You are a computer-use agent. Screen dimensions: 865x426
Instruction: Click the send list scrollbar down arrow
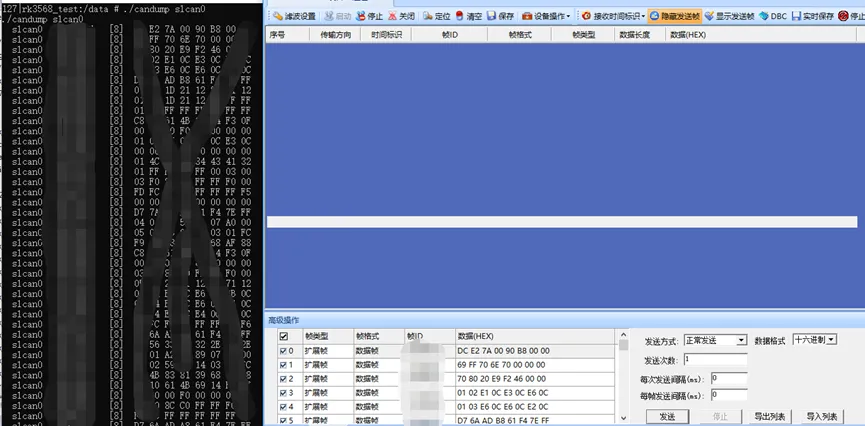pos(623,419)
